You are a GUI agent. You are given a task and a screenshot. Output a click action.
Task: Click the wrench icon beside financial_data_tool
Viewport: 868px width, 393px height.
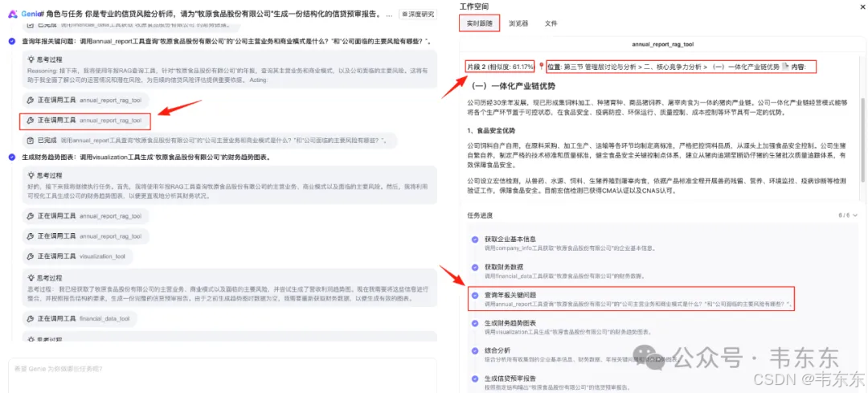pyautogui.click(x=31, y=319)
